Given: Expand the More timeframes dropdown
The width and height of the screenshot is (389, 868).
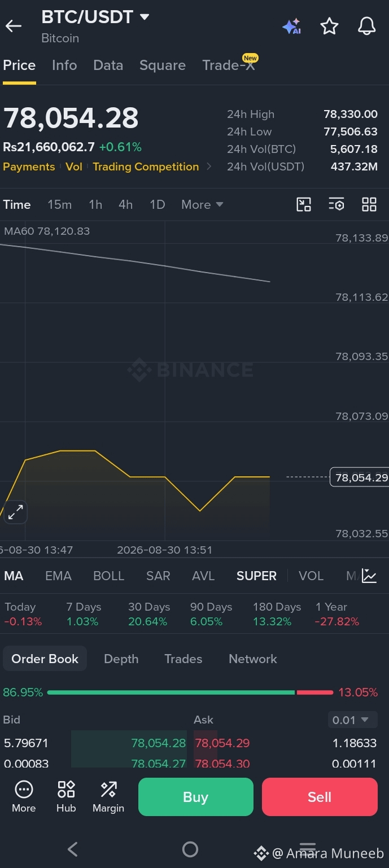Looking at the screenshot, I should (x=202, y=204).
